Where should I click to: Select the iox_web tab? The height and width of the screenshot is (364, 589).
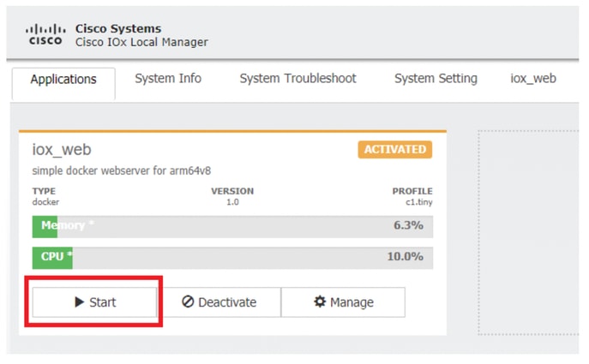(533, 79)
